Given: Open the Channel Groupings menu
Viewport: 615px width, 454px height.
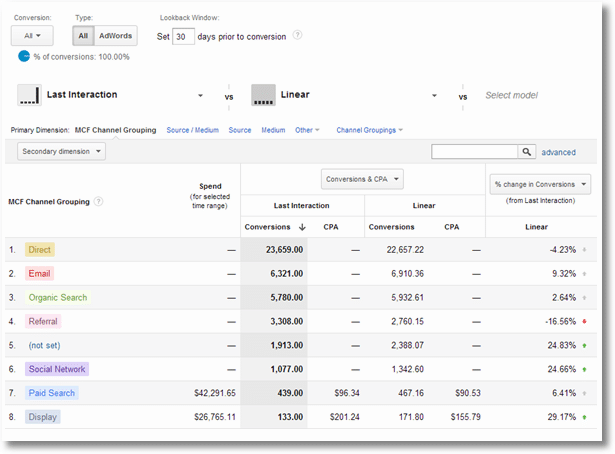Looking at the screenshot, I should tap(369, 130).
